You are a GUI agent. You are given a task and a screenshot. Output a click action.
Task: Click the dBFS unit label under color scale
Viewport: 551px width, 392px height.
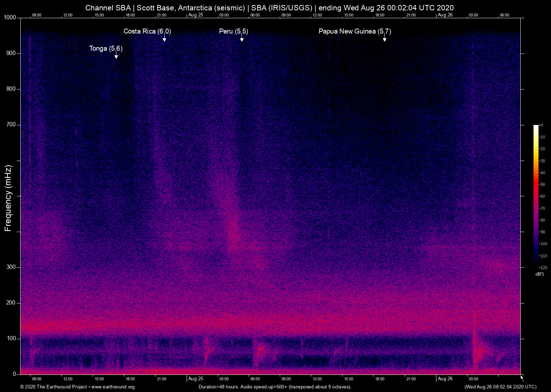tap(540, 274)
